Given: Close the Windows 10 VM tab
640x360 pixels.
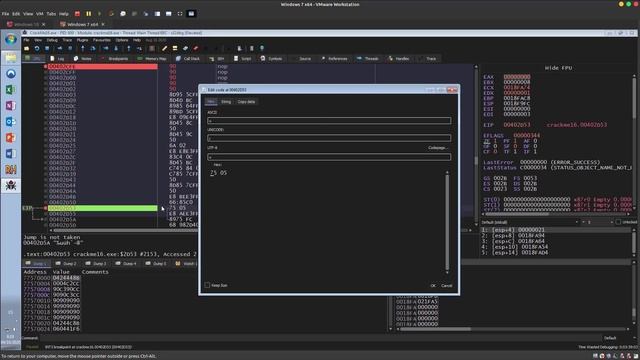Looking at the screenshot, I should tap(44, 24).
